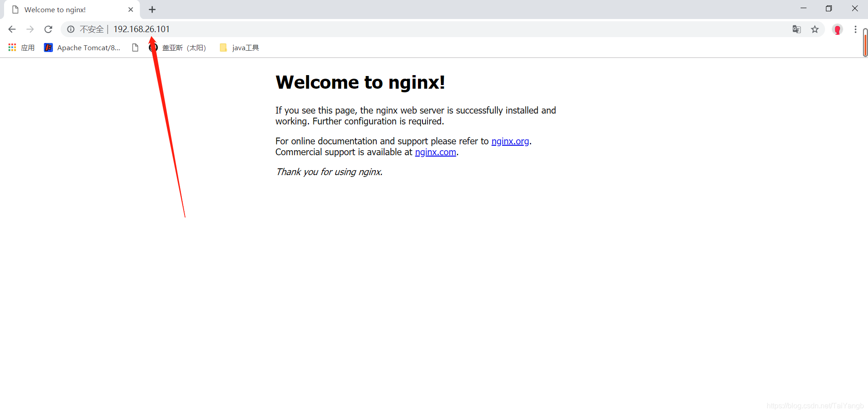
Task: Click the 'Thank you for using nginx.' text
Action: tap(329, 172)
